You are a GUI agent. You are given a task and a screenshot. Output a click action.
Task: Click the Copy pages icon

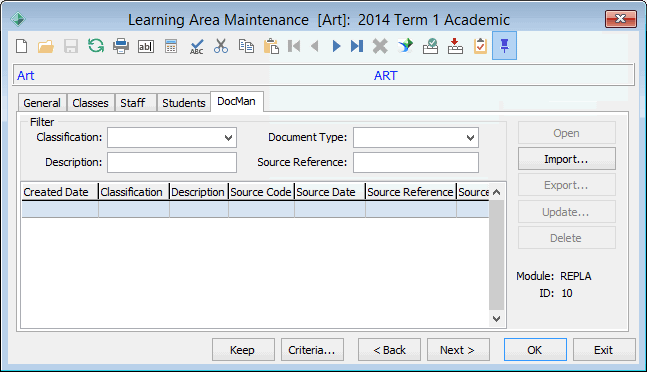(x=246, y=46)
